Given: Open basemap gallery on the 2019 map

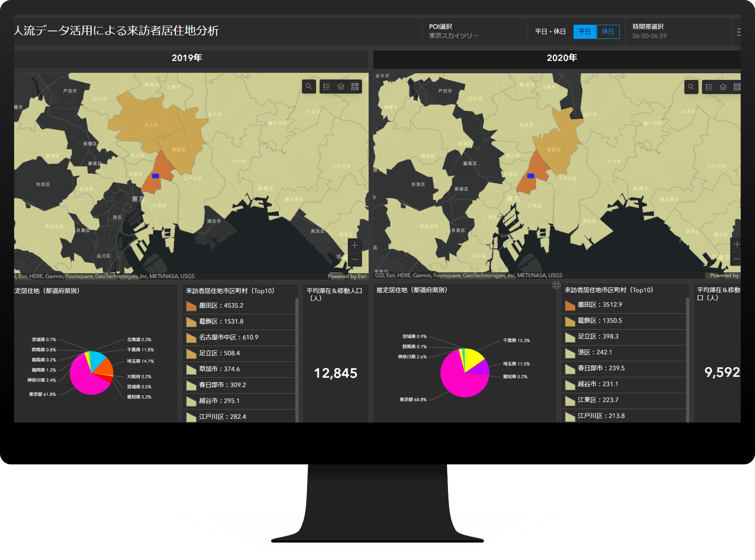Looking at the screenshot, I should point(355,86).
